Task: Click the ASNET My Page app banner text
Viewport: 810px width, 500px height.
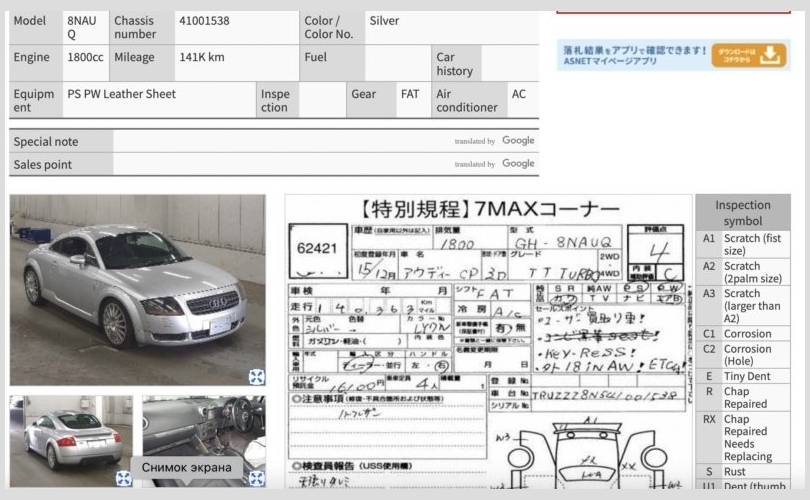Action: (632, 56)
